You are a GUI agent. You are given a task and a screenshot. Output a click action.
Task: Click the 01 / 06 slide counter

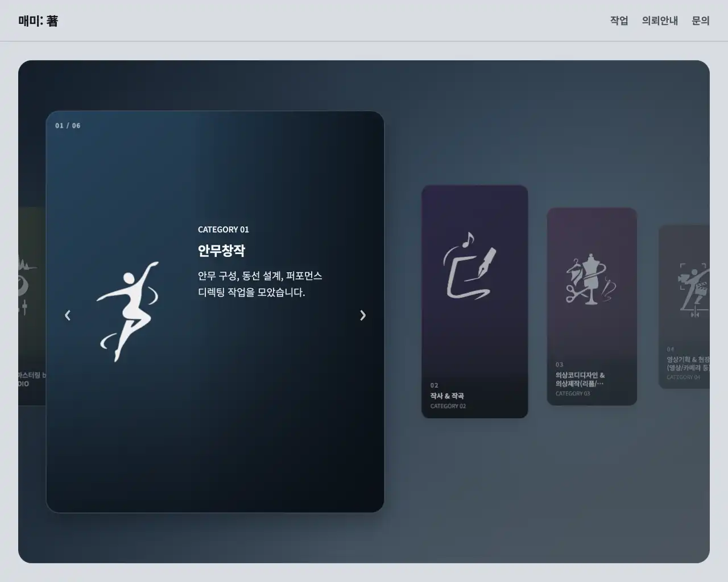pyautogui.click(x=68, y=126)
